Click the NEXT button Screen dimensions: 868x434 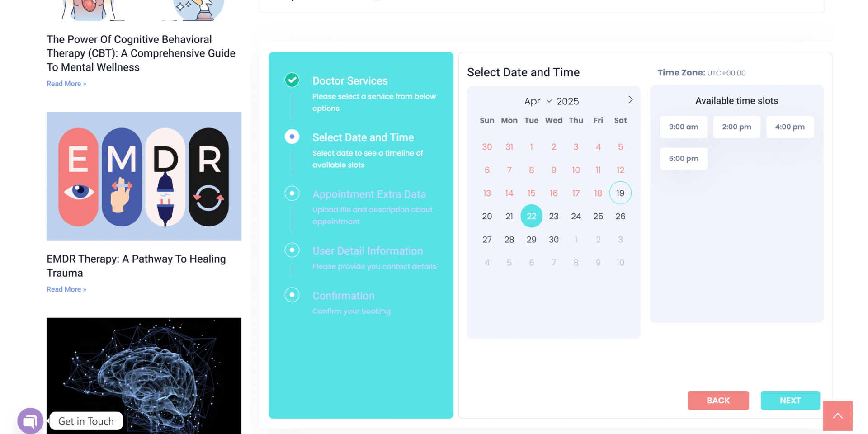[x=790, y=401]
